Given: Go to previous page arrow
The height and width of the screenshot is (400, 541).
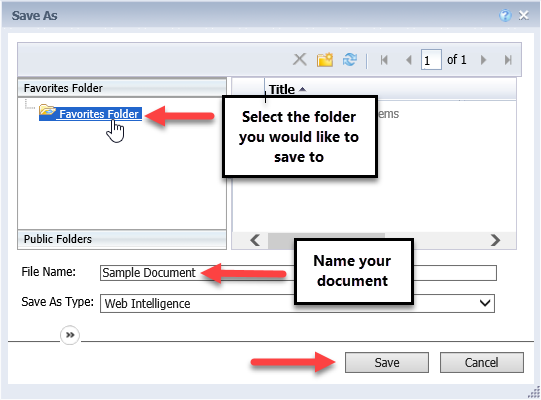Looking at the screenshot, I should [409, 60].
